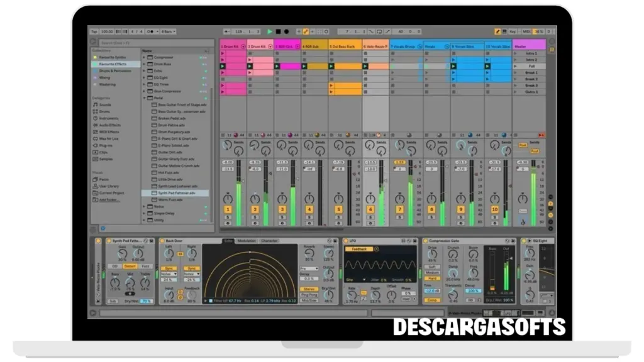Switch to the Modulation tab in Echo
644x362 pixels.
coord(247,241)
